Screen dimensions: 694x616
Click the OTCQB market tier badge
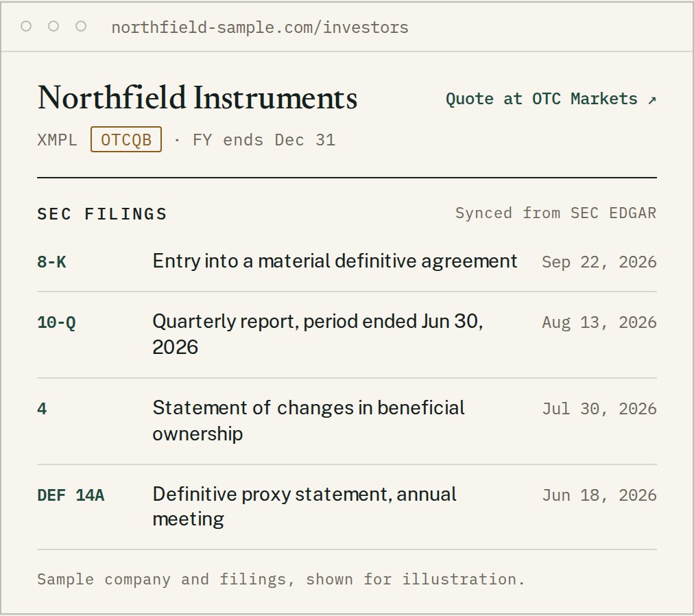[126, 139]
